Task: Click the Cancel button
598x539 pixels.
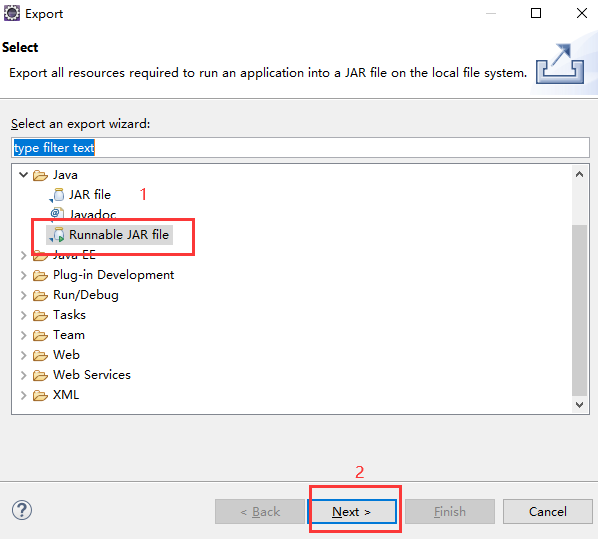Action: click(547, 512)
